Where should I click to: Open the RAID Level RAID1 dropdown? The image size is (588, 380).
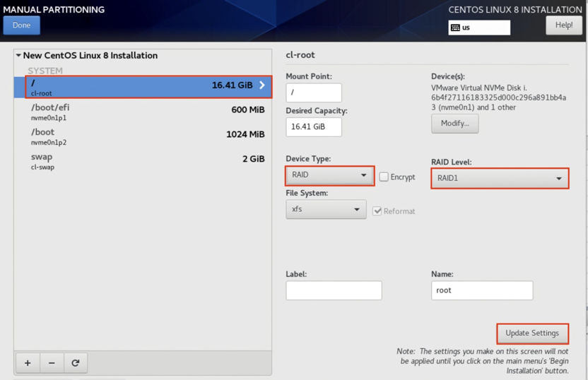point(500,178)
